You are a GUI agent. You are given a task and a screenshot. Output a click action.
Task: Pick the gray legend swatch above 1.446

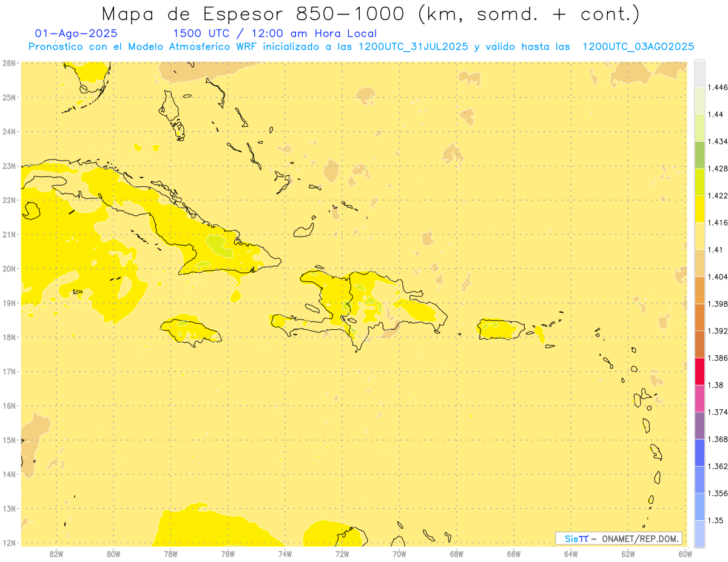pyautogui.click(x=699, y=74)
